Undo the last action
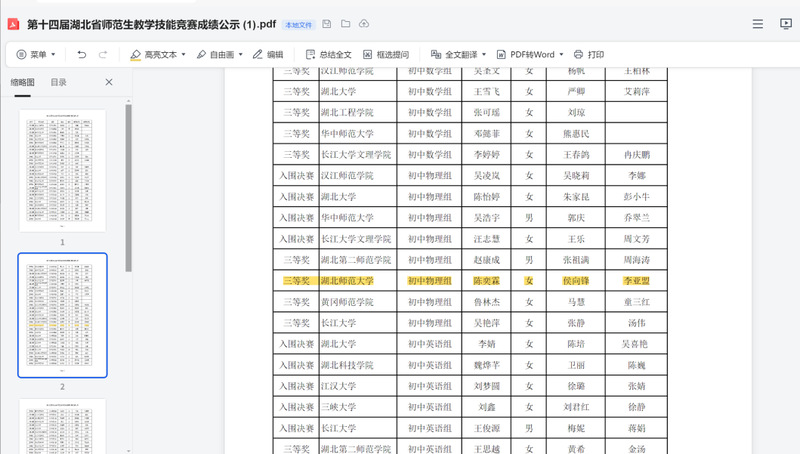Image resolution: width=800 pixels, height=454 pixels. click(x=82, y=54)
